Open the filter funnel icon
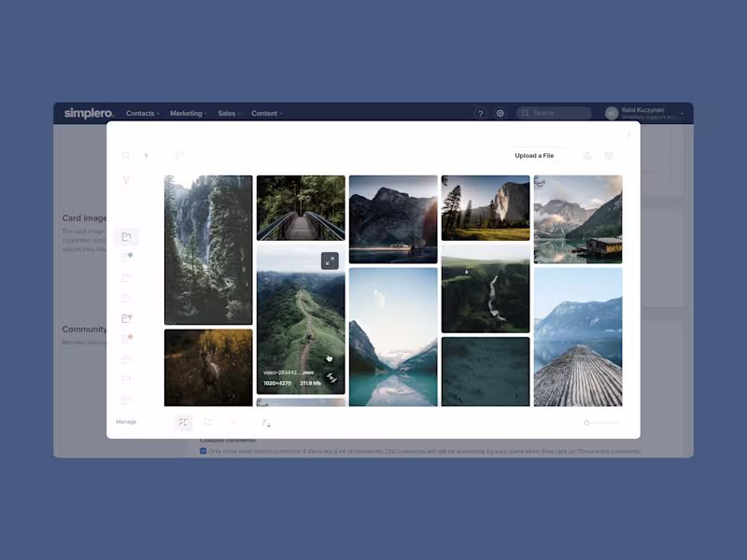Screen dimensions: 747x560 pyautogui.click(x=126, y=180)
